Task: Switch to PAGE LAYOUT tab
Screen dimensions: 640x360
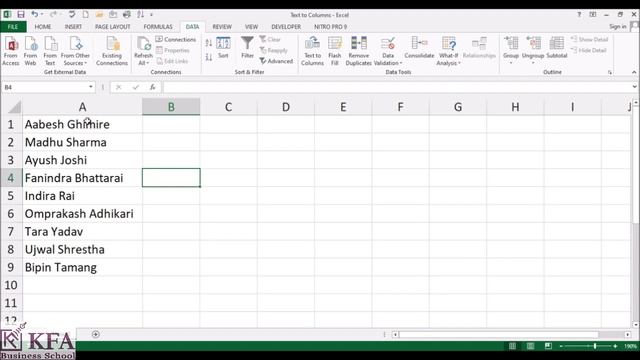Action: (x=112, y=27)
